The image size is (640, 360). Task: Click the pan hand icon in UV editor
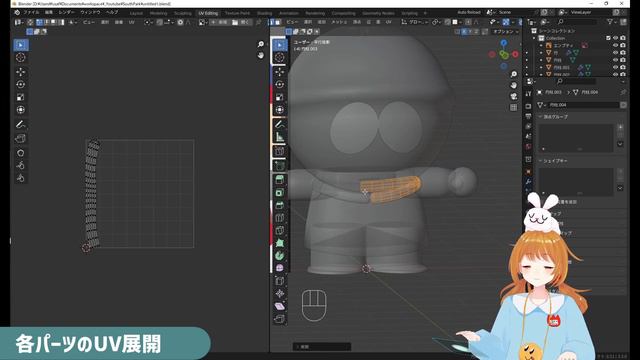coord(261,55)
